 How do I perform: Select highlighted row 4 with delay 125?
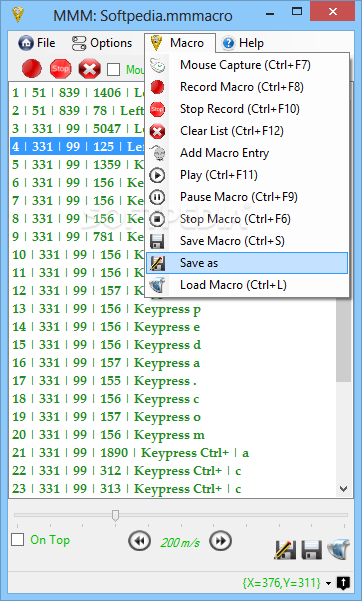click(77, 147)
